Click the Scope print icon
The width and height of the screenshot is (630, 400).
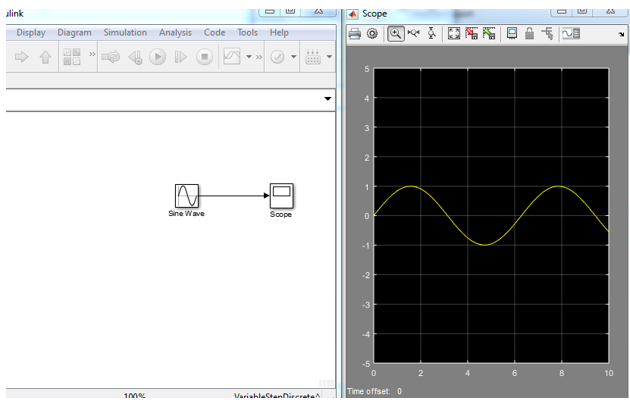coord(355,34)
